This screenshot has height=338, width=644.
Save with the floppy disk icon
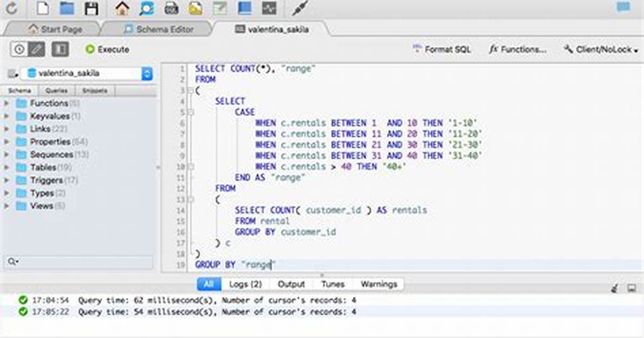[x=91, y=8]
